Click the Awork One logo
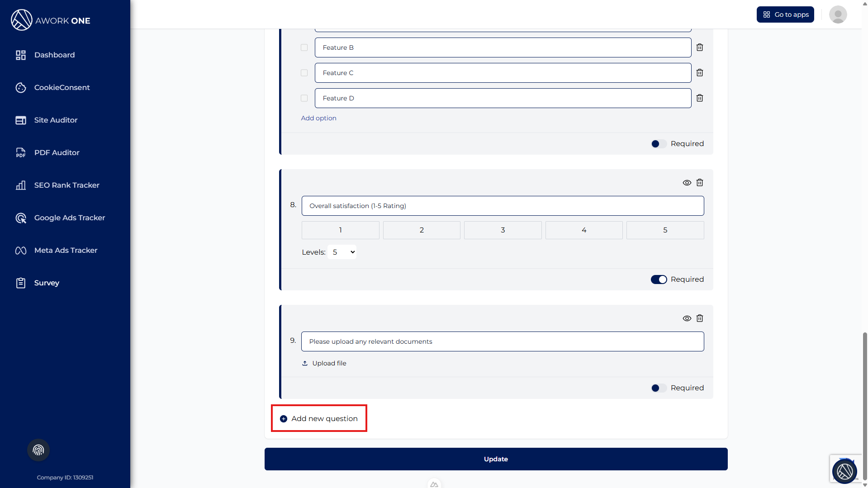 tap(51, 20)
